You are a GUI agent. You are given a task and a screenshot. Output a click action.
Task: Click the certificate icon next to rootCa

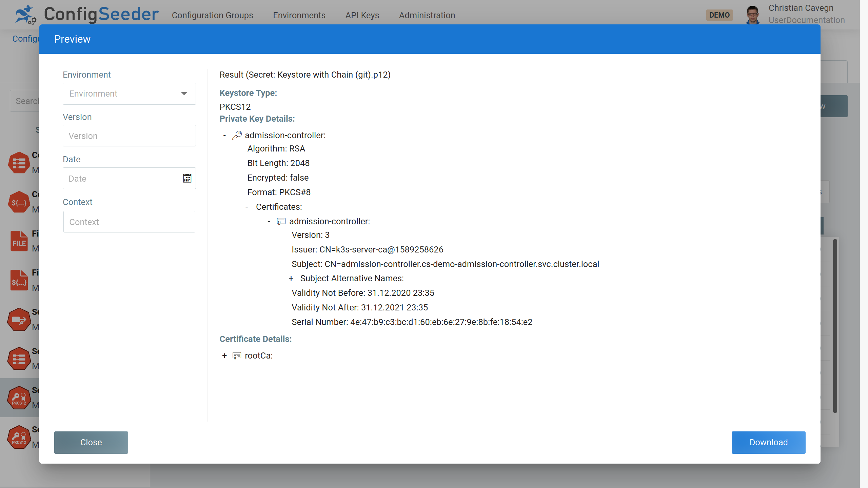237,355
